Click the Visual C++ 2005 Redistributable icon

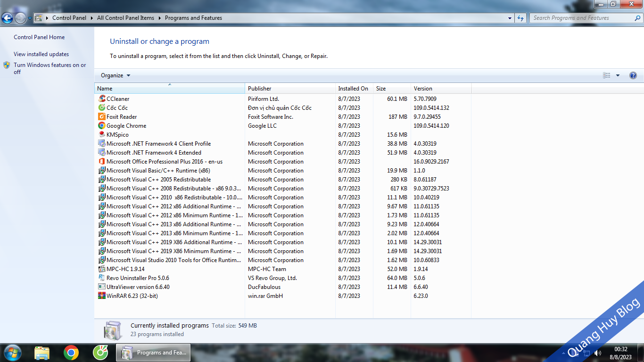[x=102, y=180]
